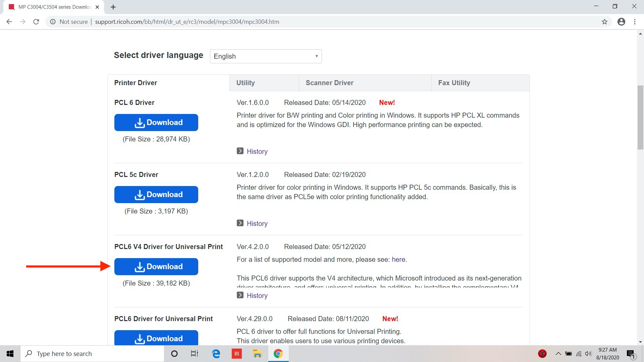Expand History for PCL 5c Driver
The image size is (644, 362).
point(252,224)
